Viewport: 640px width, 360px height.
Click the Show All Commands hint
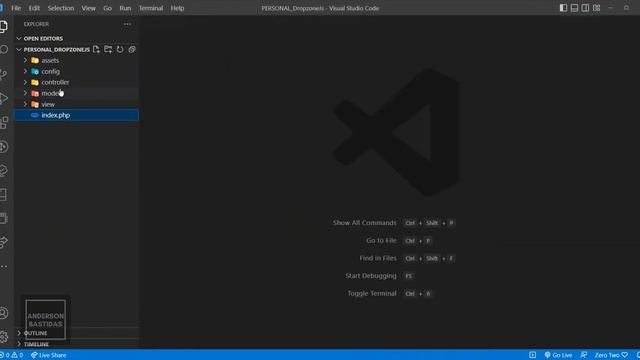click(x=364, y=223)
